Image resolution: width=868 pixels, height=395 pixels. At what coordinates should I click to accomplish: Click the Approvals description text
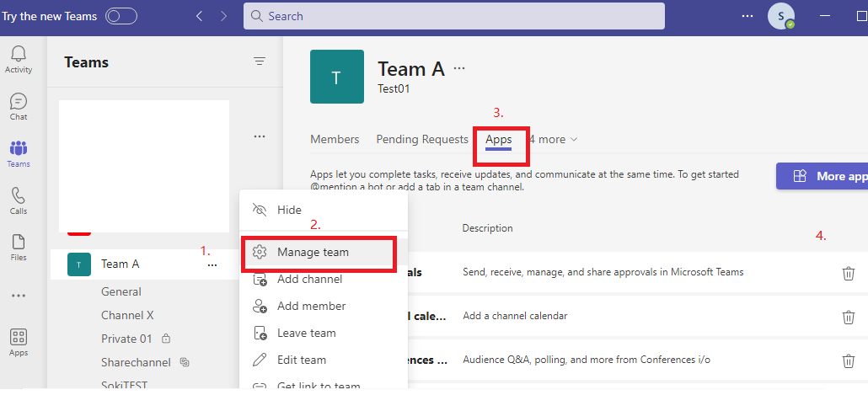click(x=603, y=272)
